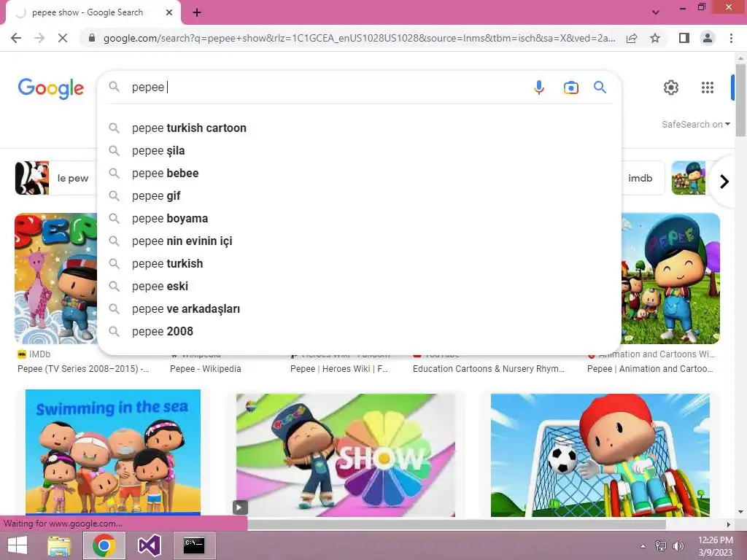Open the taskbar clock and date
The height and width of the screenshot is (560, 747).
click(715, 546)
